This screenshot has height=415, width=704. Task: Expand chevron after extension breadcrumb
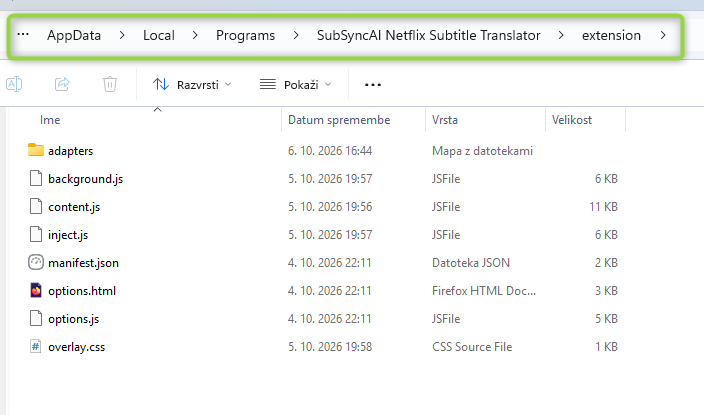[663, 35]
